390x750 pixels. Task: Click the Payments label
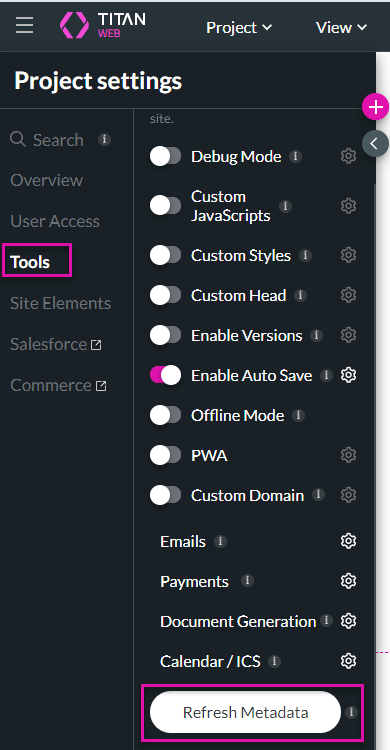click(x=194, y=582)
